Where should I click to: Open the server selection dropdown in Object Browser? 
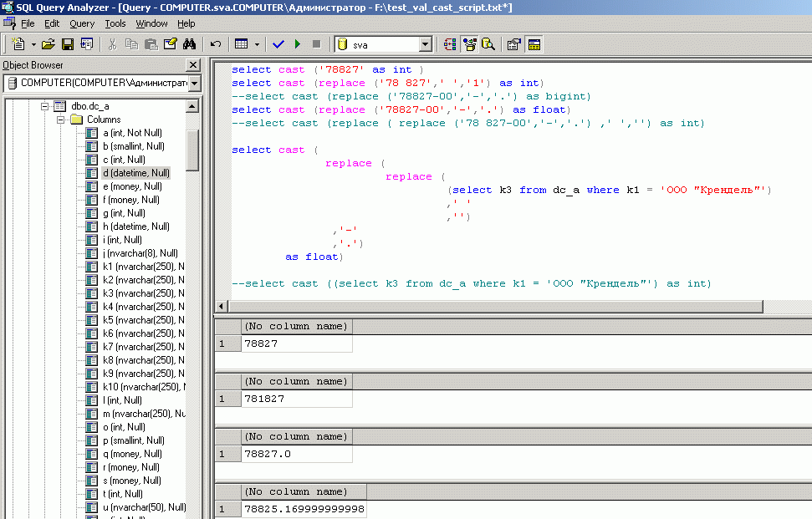(x=194, y=83)
